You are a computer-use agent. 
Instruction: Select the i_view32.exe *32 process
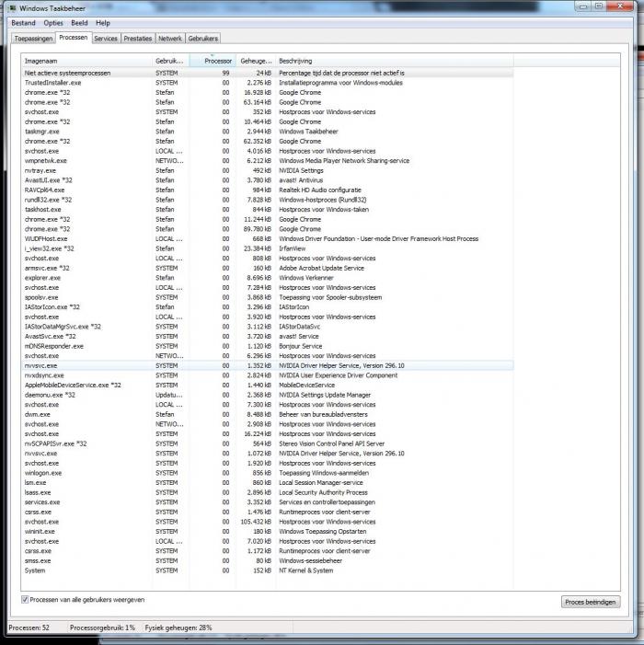coord(268,248)
